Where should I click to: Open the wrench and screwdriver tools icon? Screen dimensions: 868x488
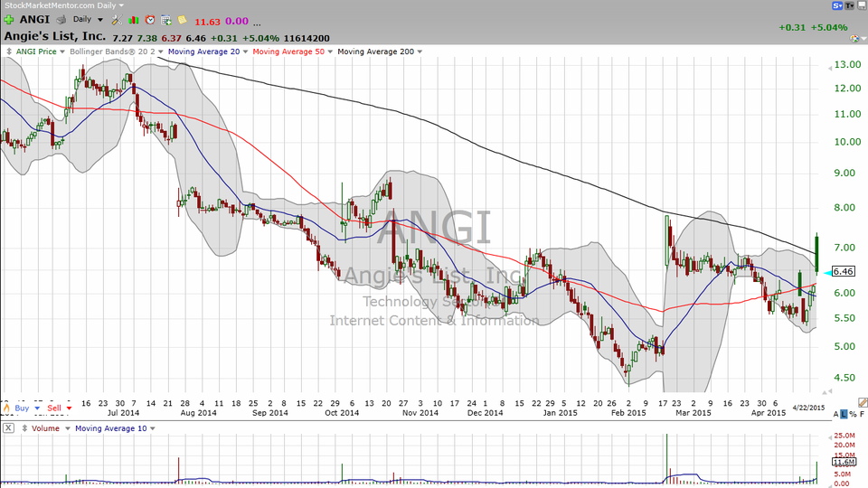117,20
